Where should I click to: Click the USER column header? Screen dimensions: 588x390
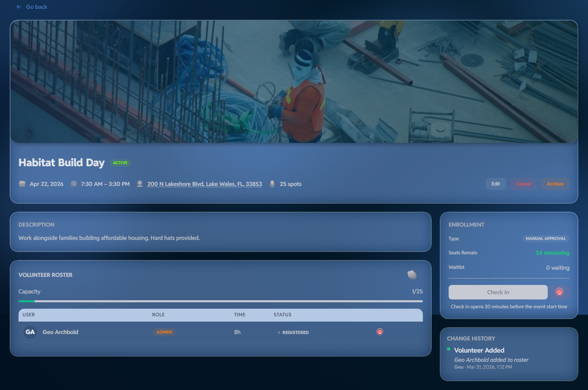29,315
